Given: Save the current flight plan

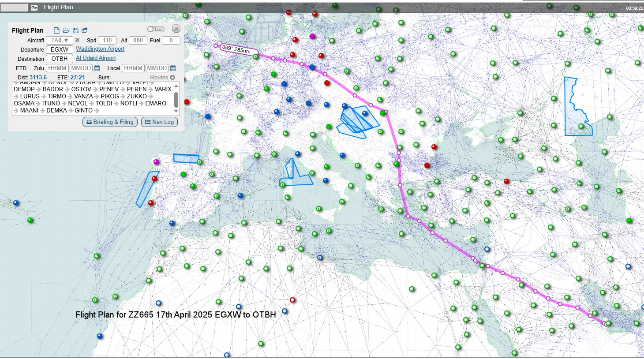Looking at the screenshot, I should coord(75,30).
